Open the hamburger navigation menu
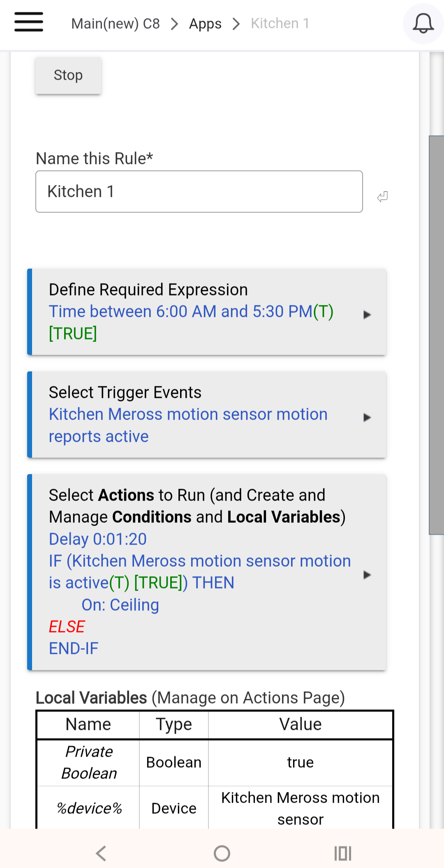The height and width of the screenshot is (868, 444). click(x=29, y=22)
